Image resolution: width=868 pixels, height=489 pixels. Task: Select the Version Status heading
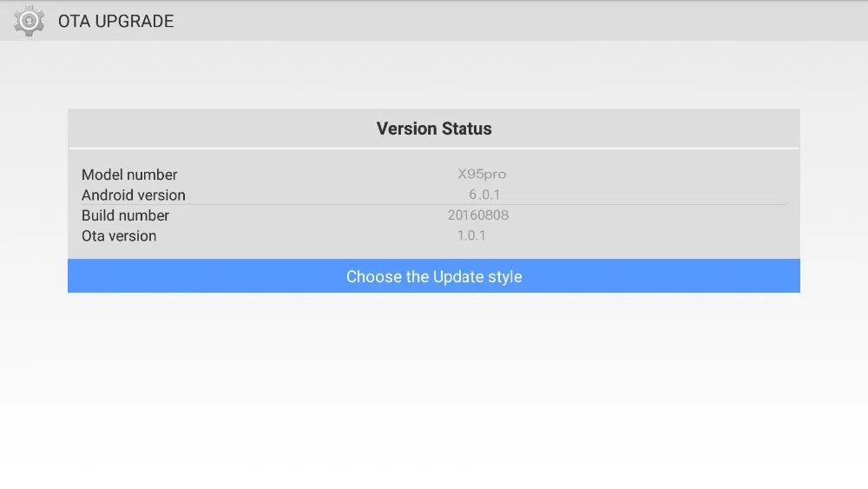click(x=434, y=129)
